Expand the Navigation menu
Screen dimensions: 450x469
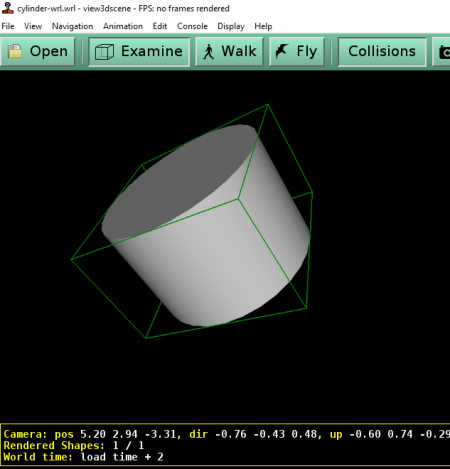tap(72, 26)
